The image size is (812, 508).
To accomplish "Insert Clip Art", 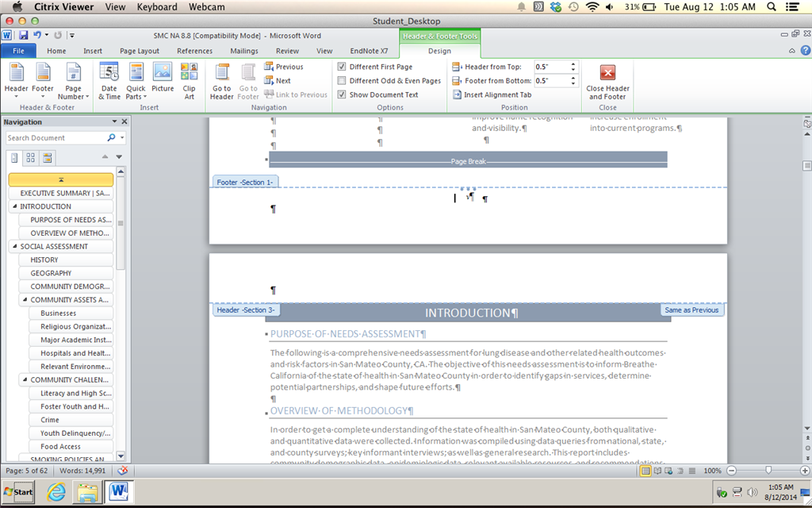I will click(x=189, y=82).
